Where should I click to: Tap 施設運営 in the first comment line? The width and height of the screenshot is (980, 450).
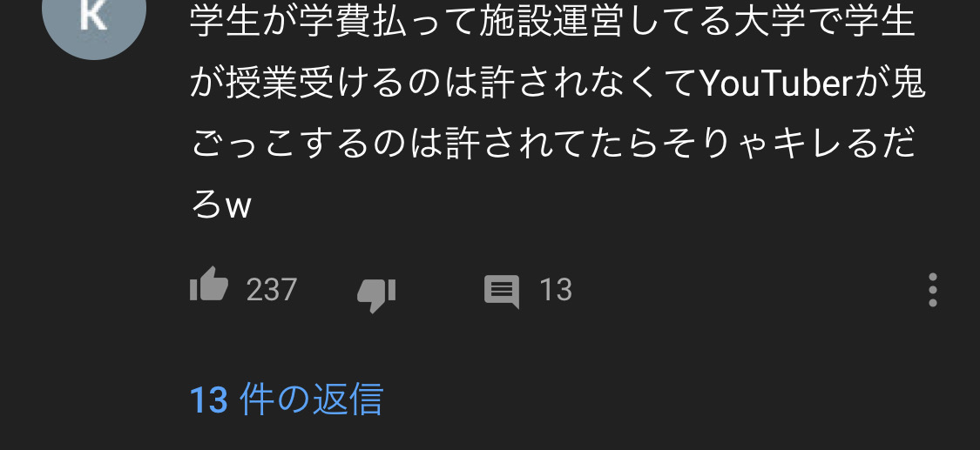tap(551, 22)
